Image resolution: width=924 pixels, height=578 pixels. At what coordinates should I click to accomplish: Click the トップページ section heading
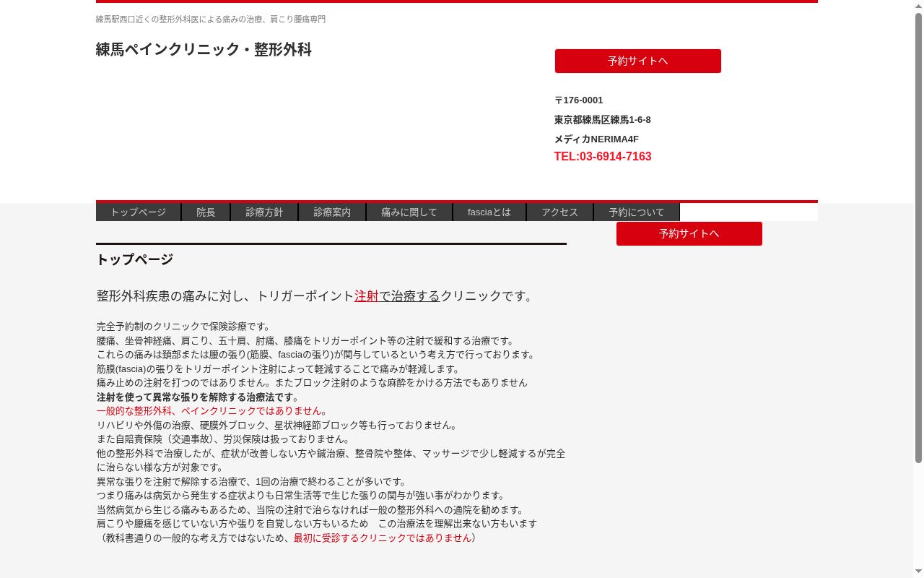[x=135, y=259]
